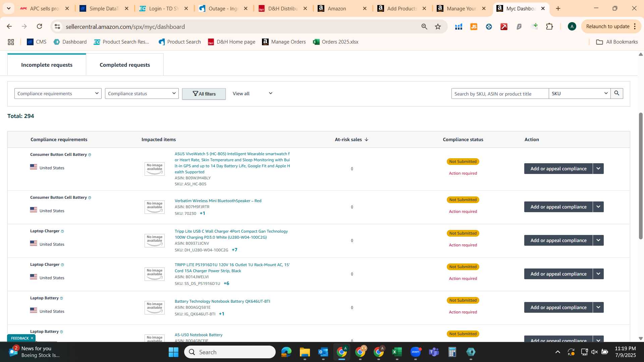The image size is (644, 362).
Task: Sort by At-risk sales arrow
Action: [366, 139]
